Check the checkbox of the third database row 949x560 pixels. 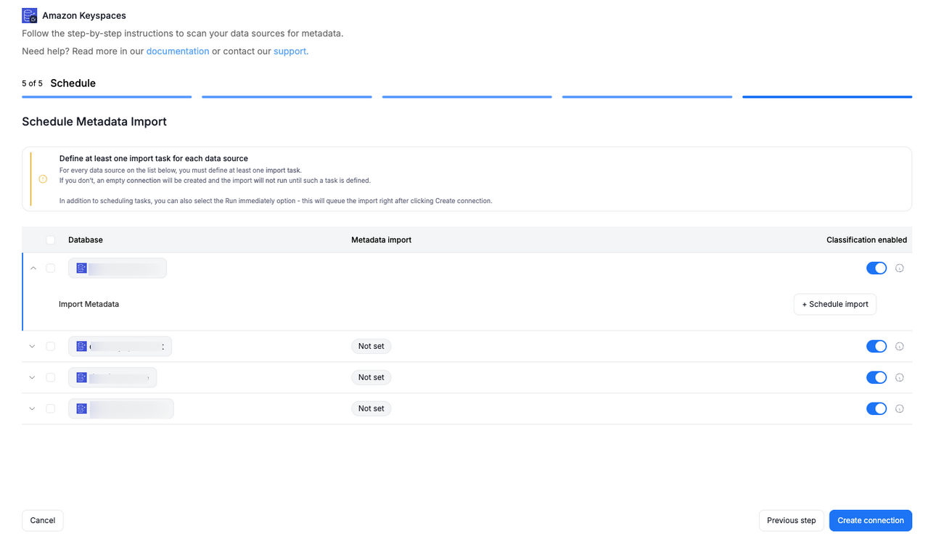click(x=51, y=378)
